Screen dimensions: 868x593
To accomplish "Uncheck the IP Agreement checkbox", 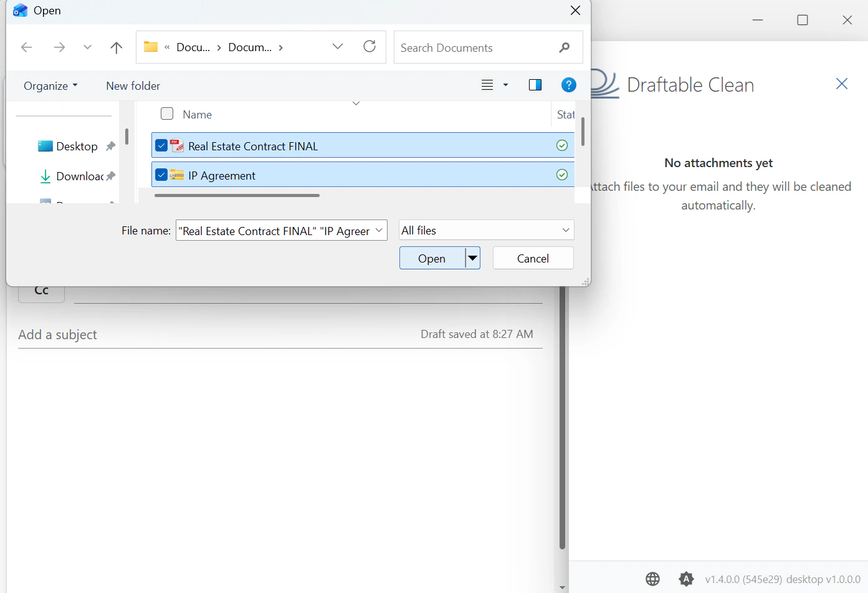I will [x=161, y=175].
